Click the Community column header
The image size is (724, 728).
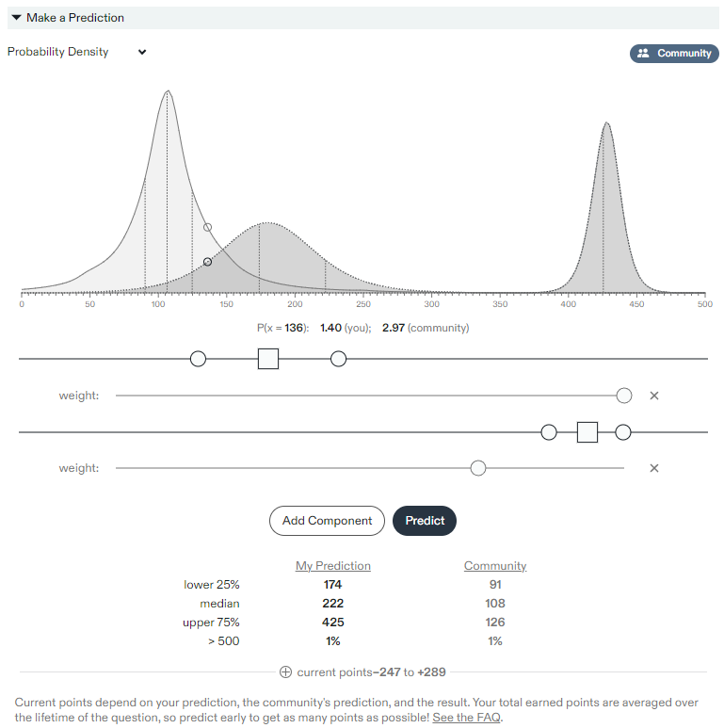[495, 566]
